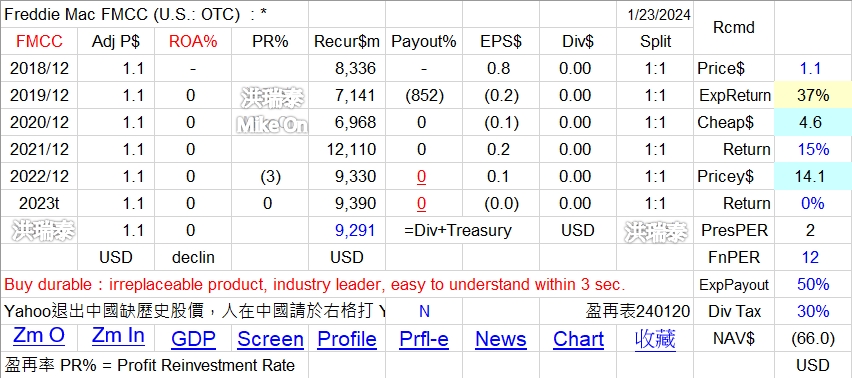Select the EPS value 0.8
The width and height of the screenshot is (852, 378).
coord(500,68)
